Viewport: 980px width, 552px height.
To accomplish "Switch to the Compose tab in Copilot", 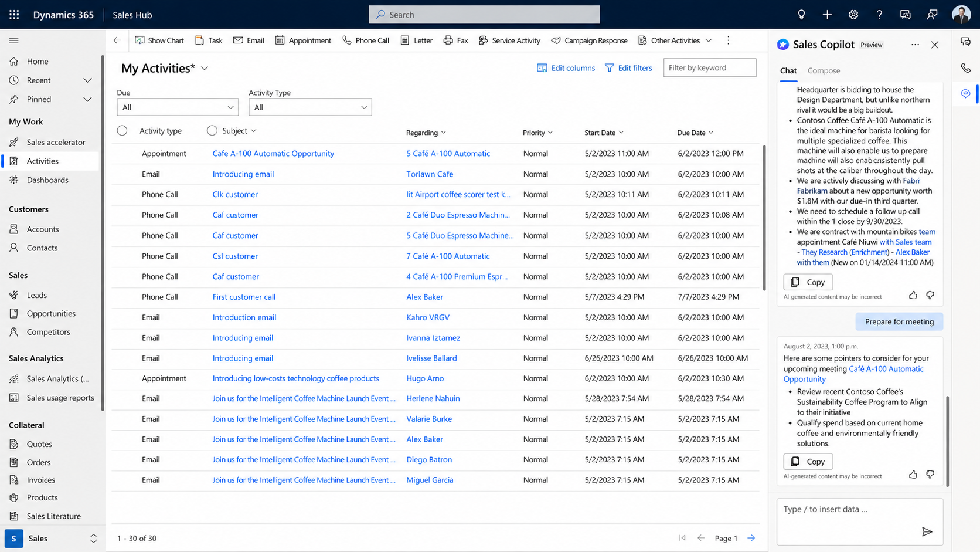I will [x=824, y=70].
